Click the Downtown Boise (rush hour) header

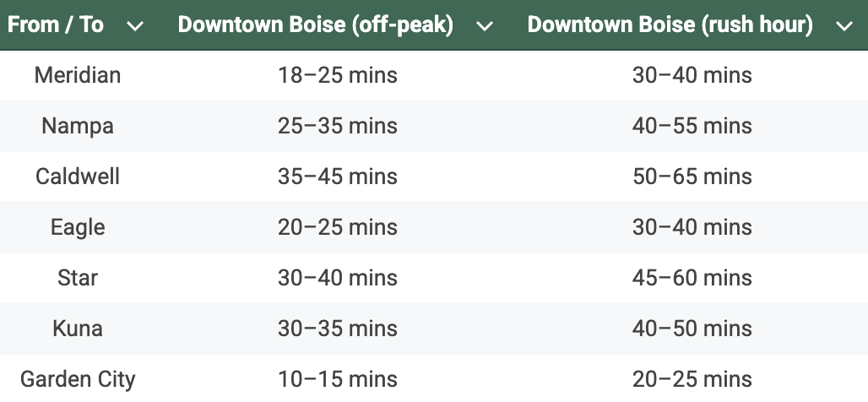[x=670, y=25]
